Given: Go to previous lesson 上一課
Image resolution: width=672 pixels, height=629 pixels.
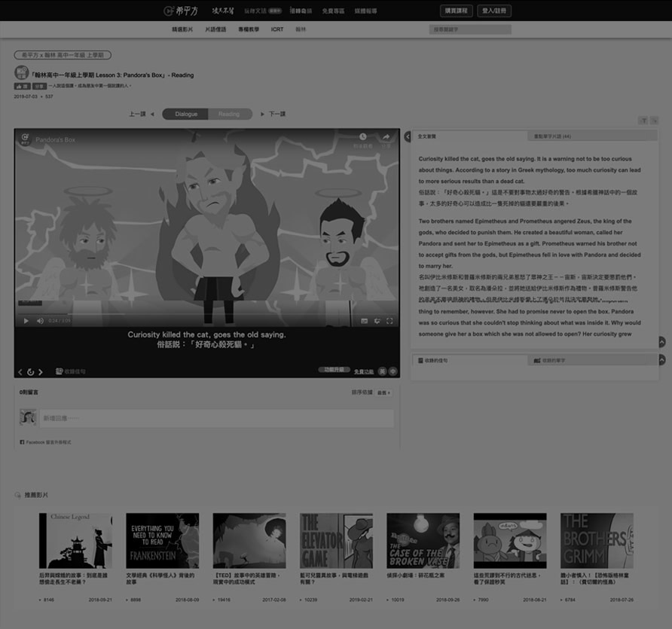Looking at the screenshot, I should click(142, 114).
